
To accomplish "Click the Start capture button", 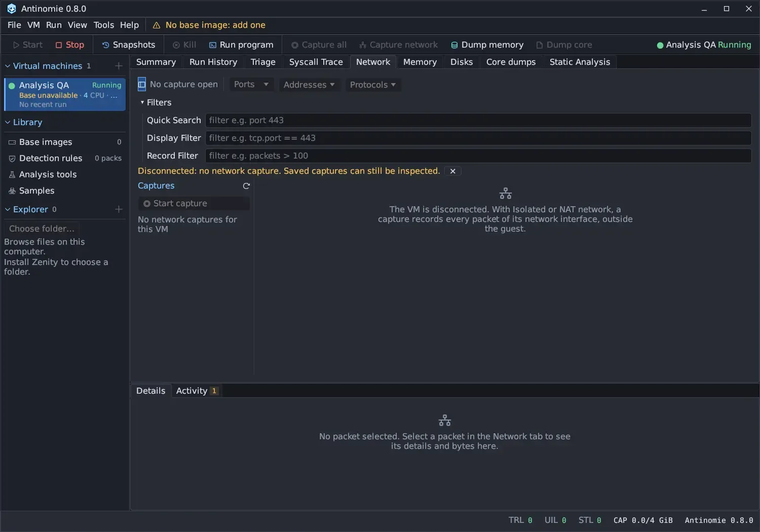I will click(x=194, y=204).
